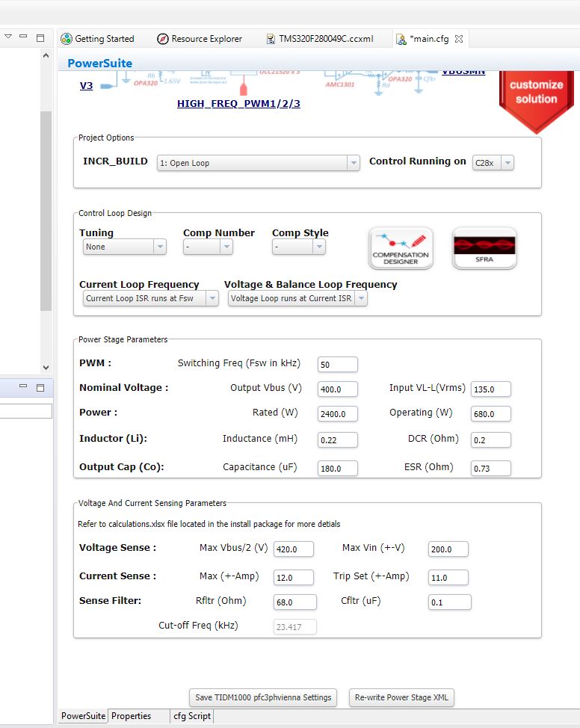Click the Max Vbus/2 (V) field
The height and width of the screenshot is (728, 580).
pyautogui.click(x=294, y=549)
